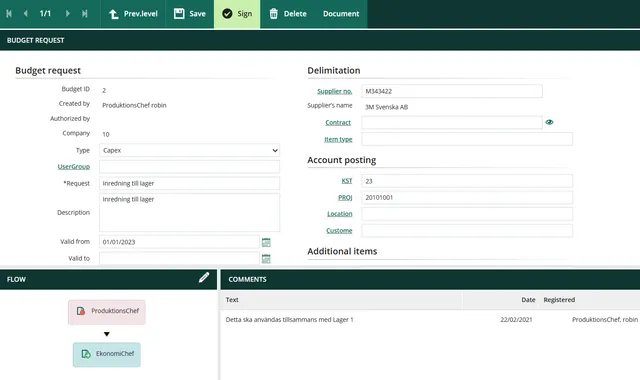Click the Location input field
640x380 pixels.
click(467, 214)
